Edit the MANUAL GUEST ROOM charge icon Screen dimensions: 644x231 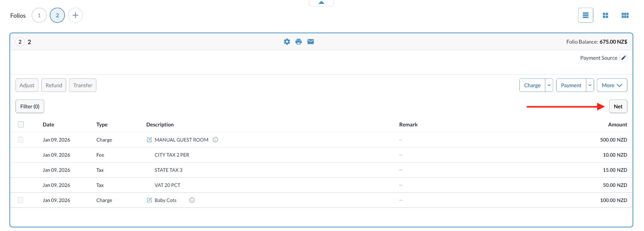coord(149,140)
